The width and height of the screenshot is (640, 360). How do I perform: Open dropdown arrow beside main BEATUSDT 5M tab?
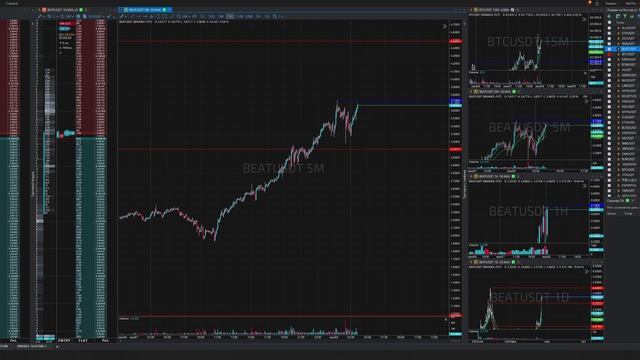(x=169, y=9)
